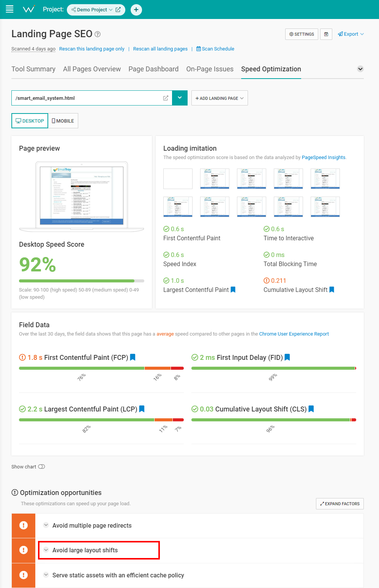The width and height of the screenshot is (379, 588).
Task: Click the Desktop Speed Score progress bar
Action: 81,281
